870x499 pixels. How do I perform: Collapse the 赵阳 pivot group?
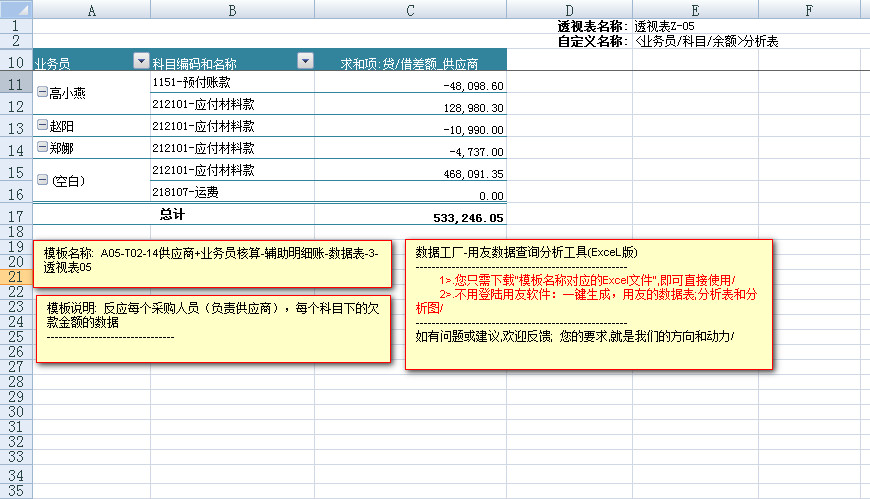click(41, 126)
